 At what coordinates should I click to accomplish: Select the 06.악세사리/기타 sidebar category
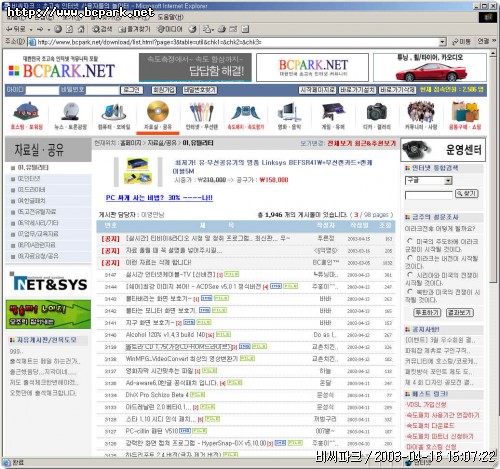38,223
